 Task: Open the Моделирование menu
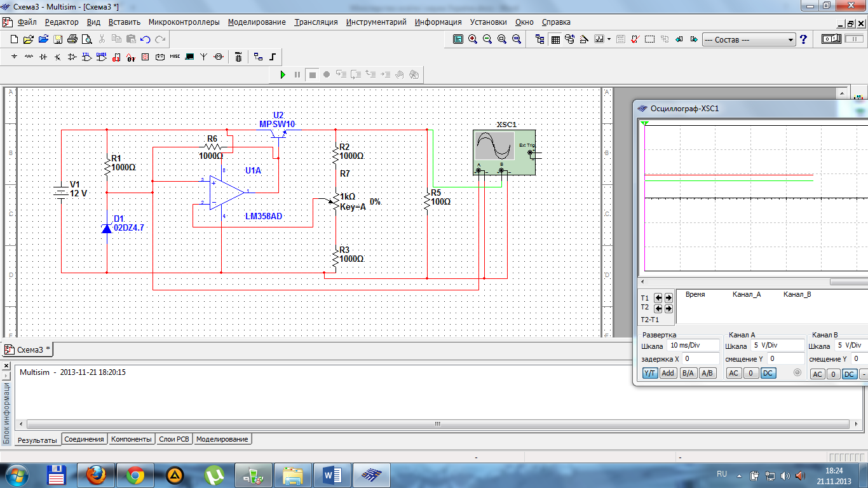pyautogui.click(x=257, y=22)
